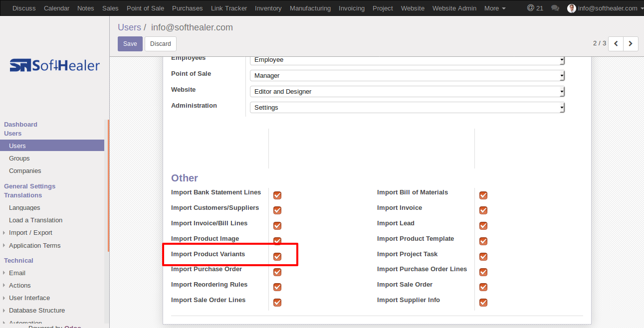Save the user record
Viewport: 644px width, 328px height.
130,44
